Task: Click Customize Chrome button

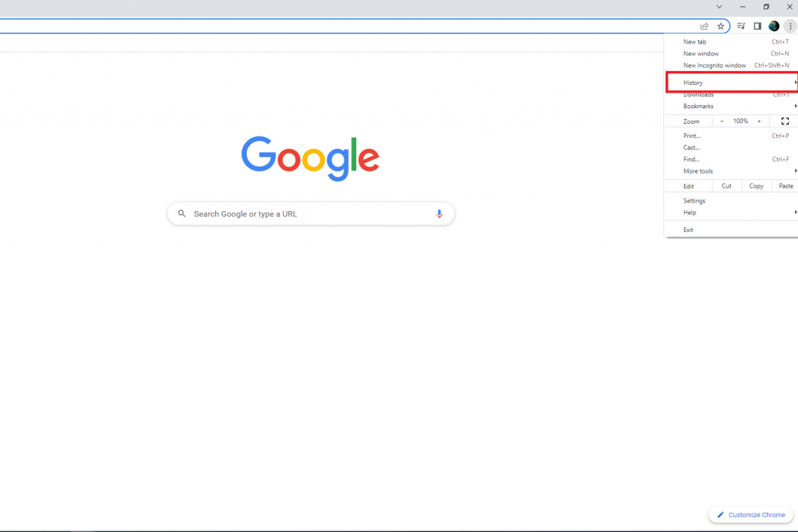Action: (x=751, y=515)
